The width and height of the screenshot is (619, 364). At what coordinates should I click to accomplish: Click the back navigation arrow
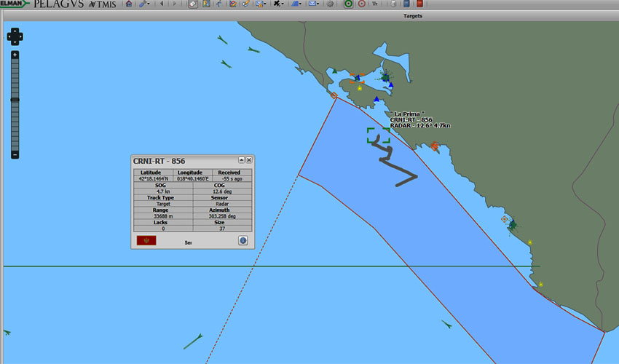(162, 4)
